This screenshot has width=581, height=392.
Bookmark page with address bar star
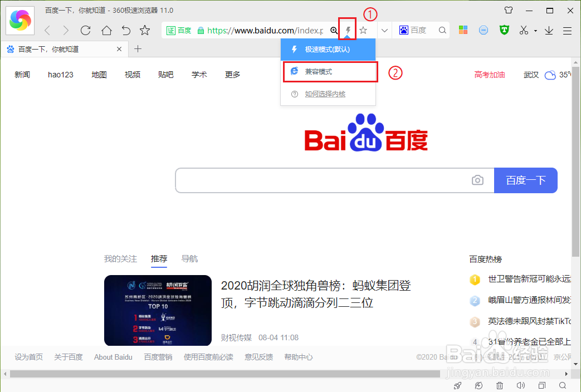click(x=363, y=31)
